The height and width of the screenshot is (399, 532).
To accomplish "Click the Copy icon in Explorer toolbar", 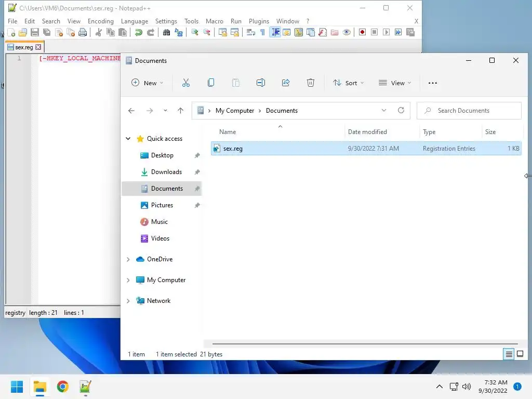I will [x=211, y=83].
